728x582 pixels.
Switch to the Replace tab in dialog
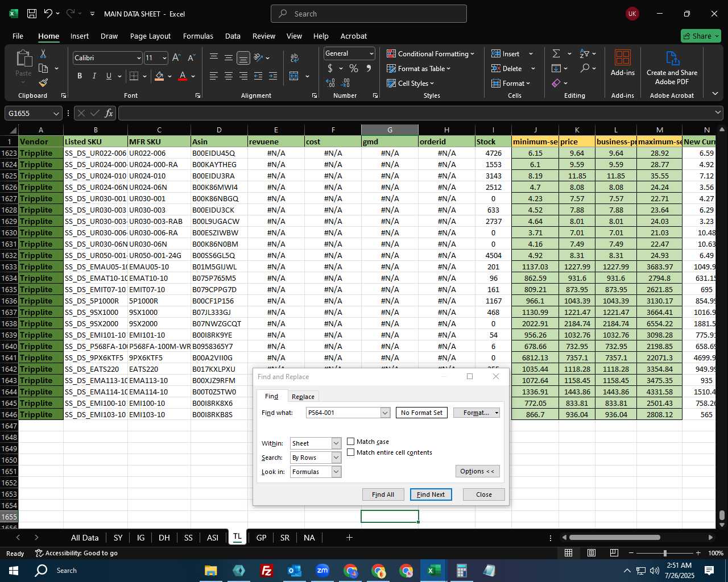(x=303, y=397)
